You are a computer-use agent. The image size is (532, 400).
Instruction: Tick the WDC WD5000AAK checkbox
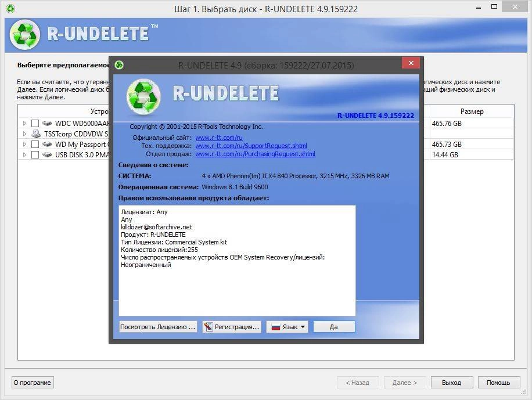(x=35, y=123)
